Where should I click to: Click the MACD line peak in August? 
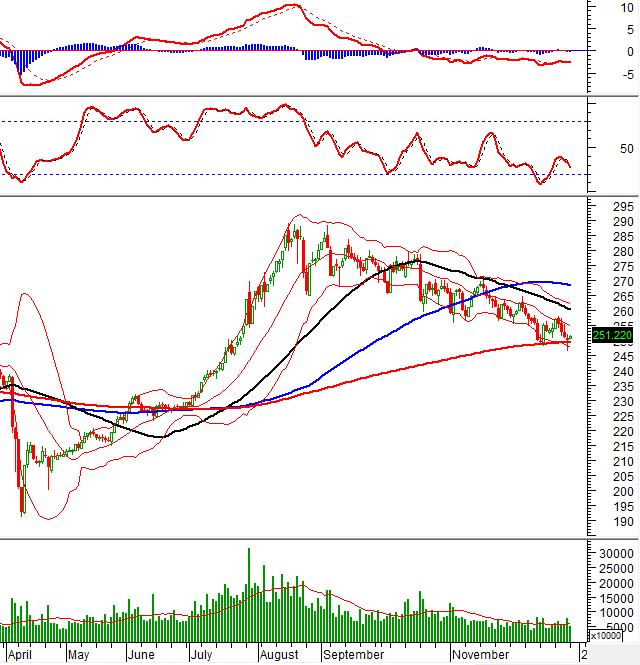291,6
